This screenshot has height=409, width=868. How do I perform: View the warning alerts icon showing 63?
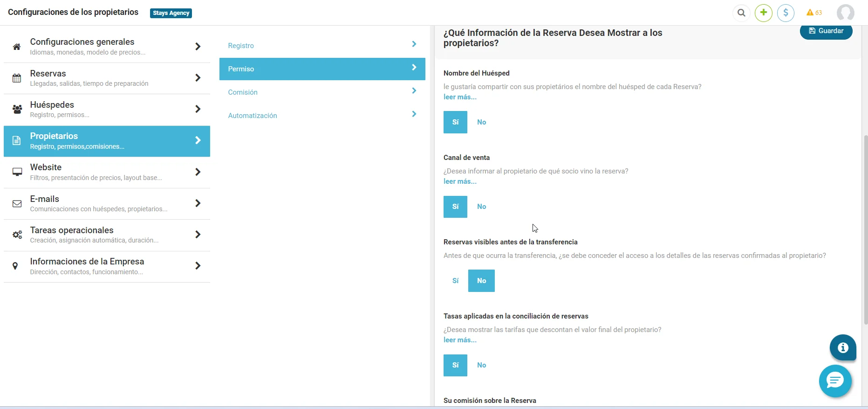point(814,13)
